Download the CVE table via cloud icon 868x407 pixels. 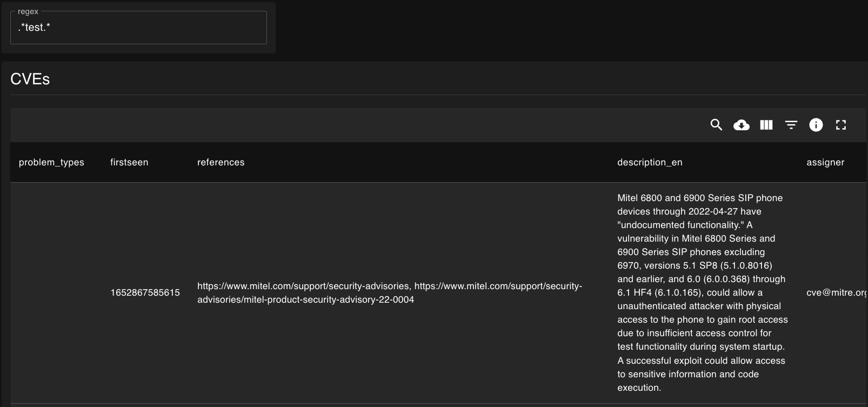point(741,125)
